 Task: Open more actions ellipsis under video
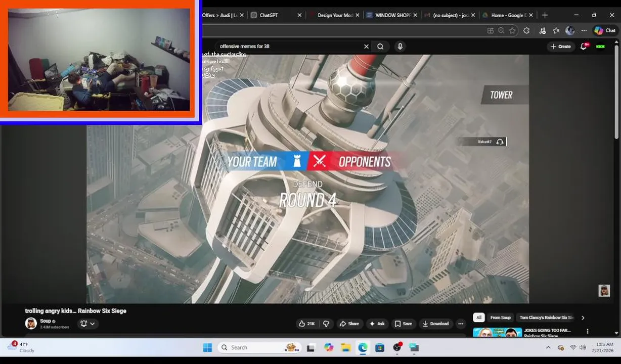tap(460, 324)
